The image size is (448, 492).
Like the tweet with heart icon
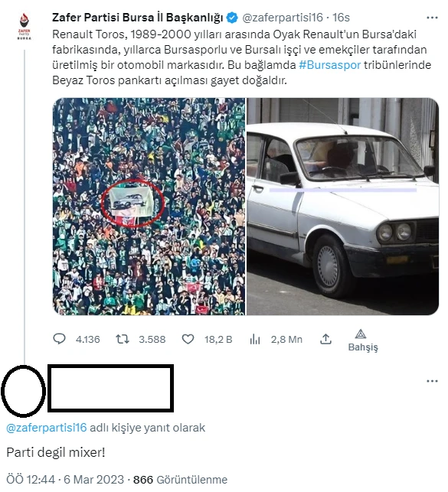click(x=188, y=339)
